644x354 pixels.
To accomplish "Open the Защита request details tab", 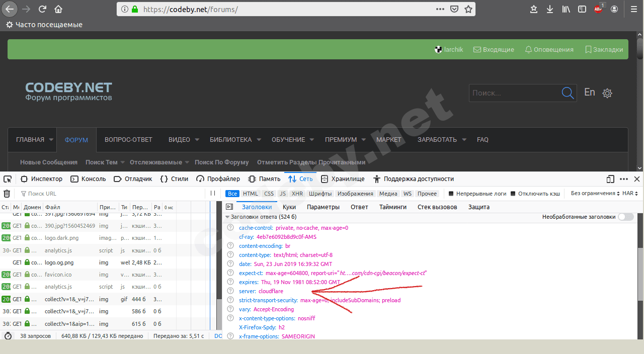I will 478,207.
